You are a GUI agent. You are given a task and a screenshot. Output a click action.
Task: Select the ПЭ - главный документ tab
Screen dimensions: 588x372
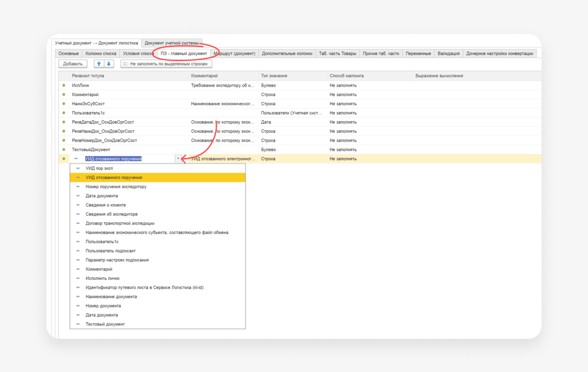coord(184,53)
